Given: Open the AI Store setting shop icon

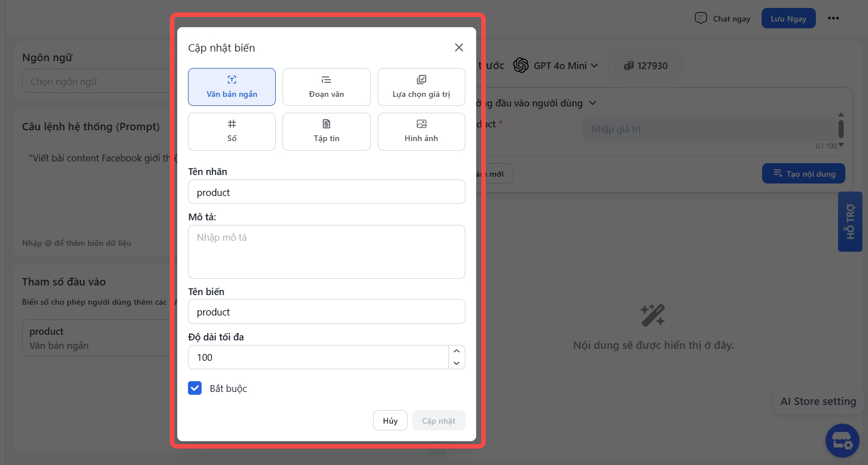Looking at the screenshot, I should pyautogui.click(x=842, y=440).
